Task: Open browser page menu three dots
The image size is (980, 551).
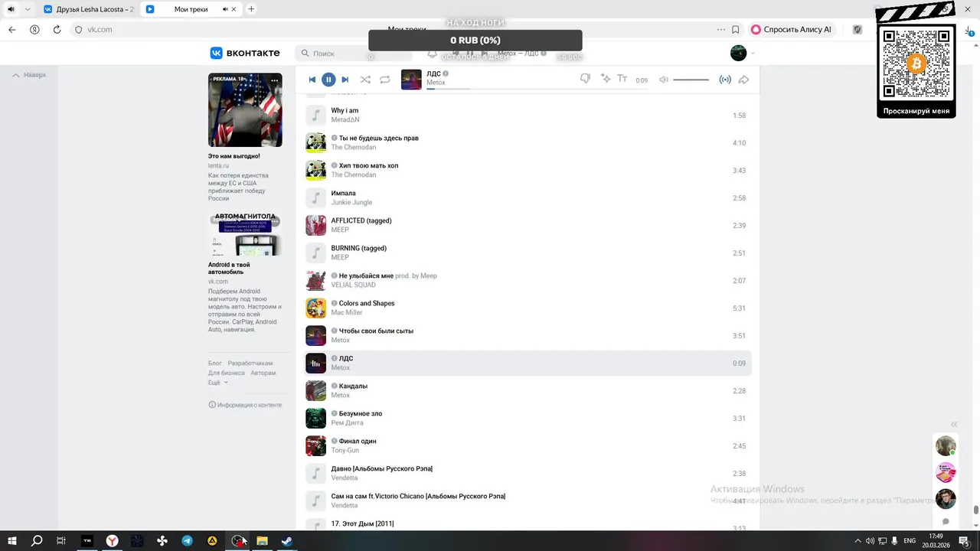Action: point(721,29)
